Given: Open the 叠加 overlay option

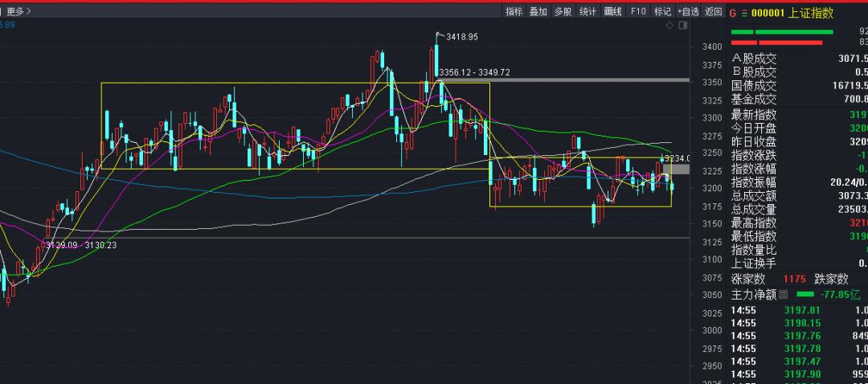Looking at the screenshot, I should pyautogui.click(x=538, y=11).
